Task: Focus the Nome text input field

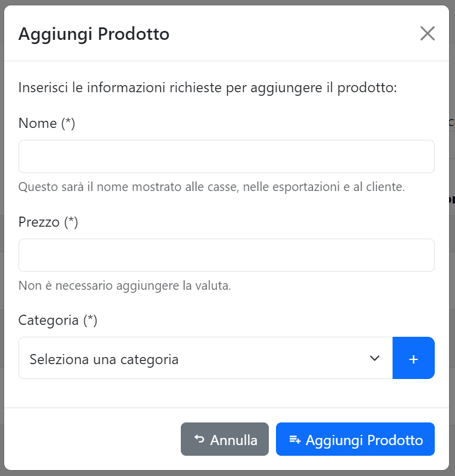Action: pyautogui.click(x=227, y=156)
